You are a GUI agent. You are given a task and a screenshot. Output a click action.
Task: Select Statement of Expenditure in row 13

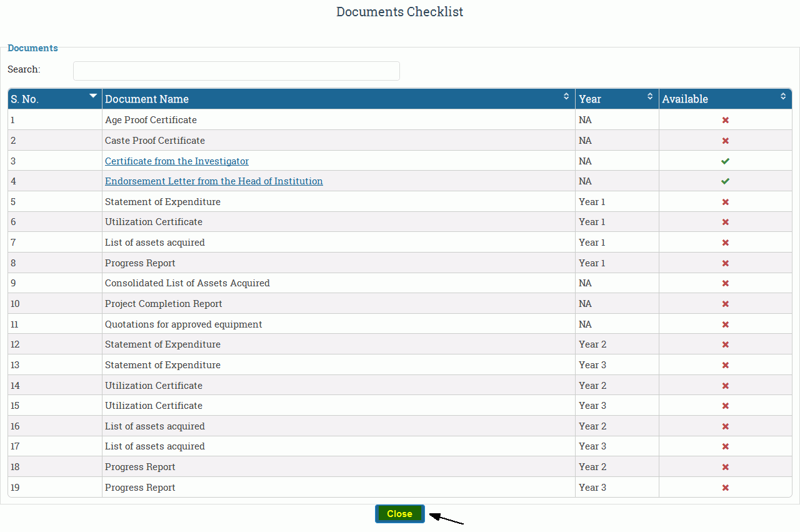pyautogui.click(x=162, y=365)
